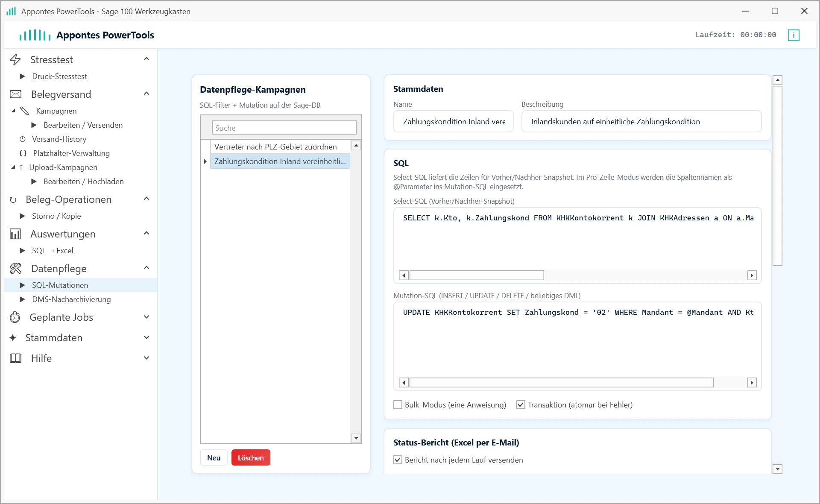Click the red Löschen button
The height and width of the screenshot is (504, 820).
coord(251,458)
